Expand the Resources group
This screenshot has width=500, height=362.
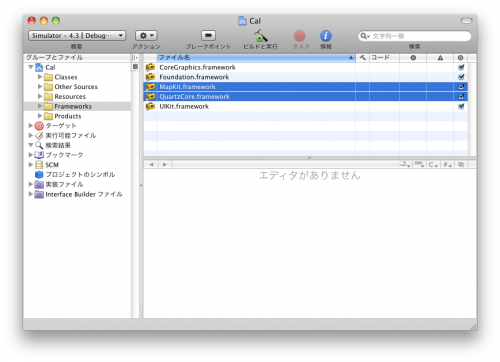coord(40,96)
